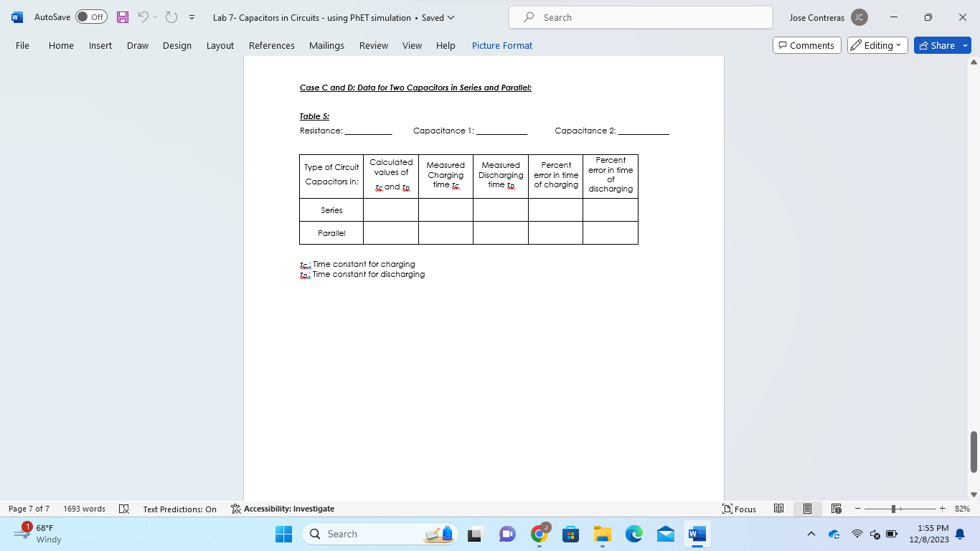Redo the last action
Screen dimensions: 980x551
(x=169, y=17)
